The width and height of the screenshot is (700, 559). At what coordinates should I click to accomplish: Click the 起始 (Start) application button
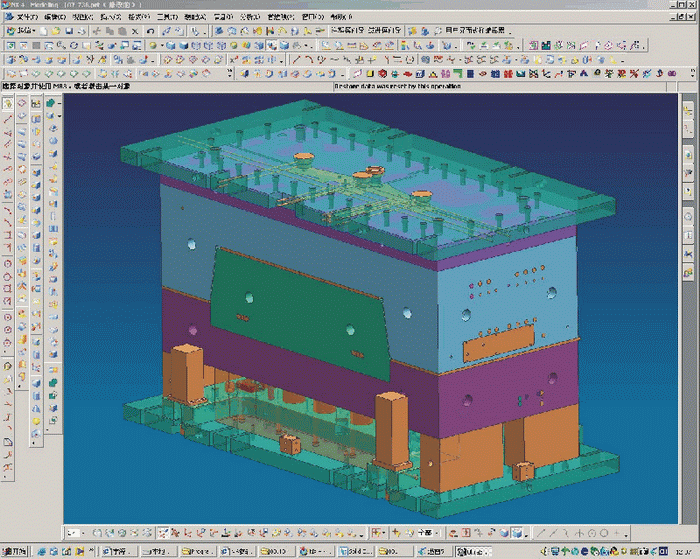(x=21, y=32)
